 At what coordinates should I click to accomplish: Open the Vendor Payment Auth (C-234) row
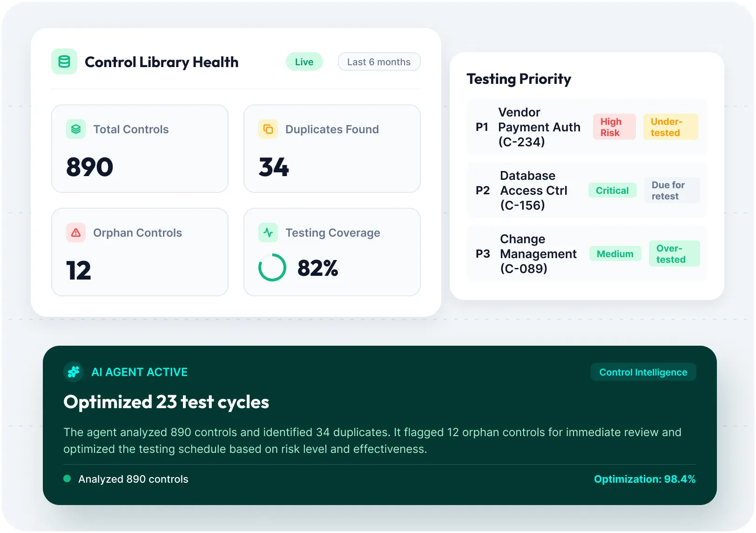(x=587, y=127)
